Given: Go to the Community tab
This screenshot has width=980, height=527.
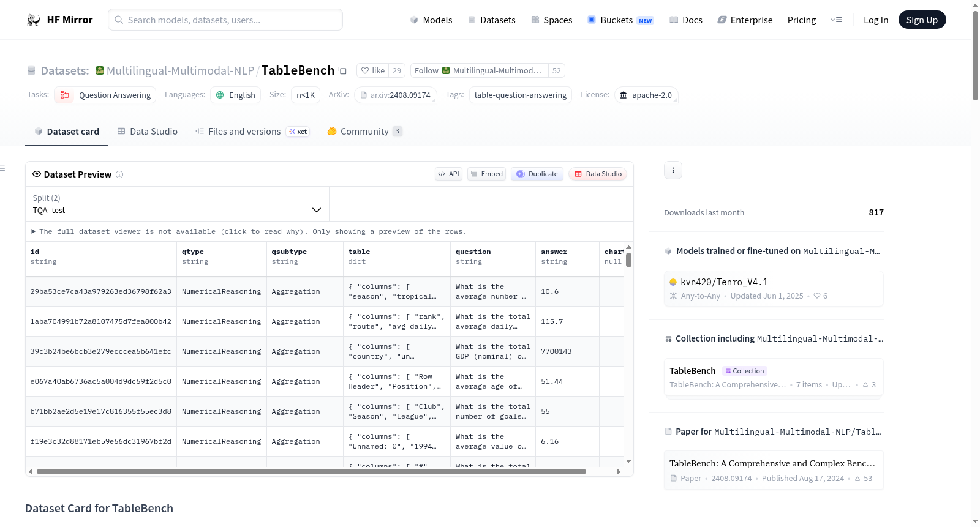Looking at the screenshot, I should 365,132.
